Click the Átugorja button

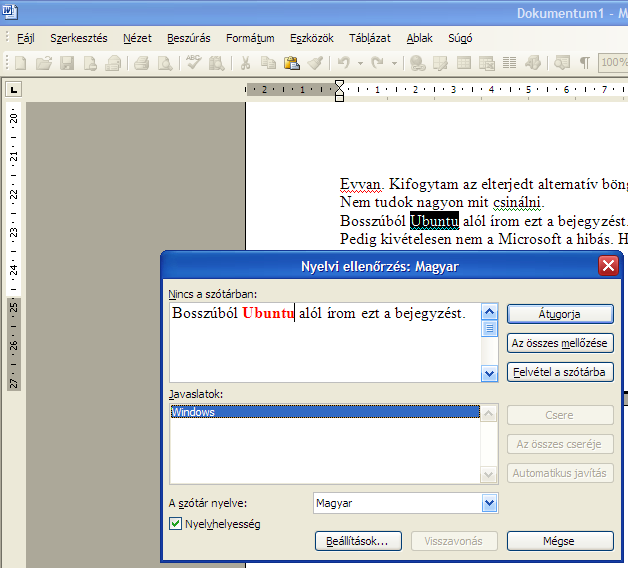[560, 314]
